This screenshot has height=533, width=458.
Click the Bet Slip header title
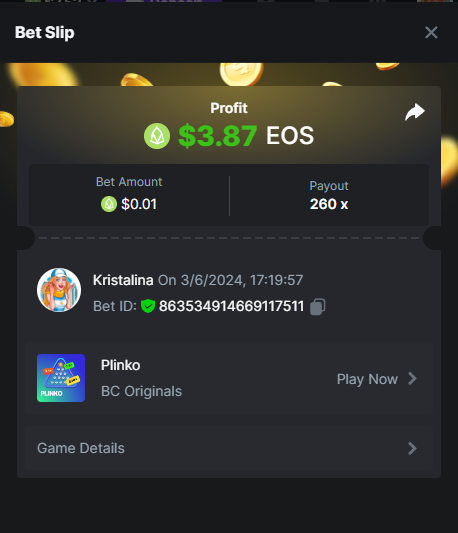[x=45, y=33]
